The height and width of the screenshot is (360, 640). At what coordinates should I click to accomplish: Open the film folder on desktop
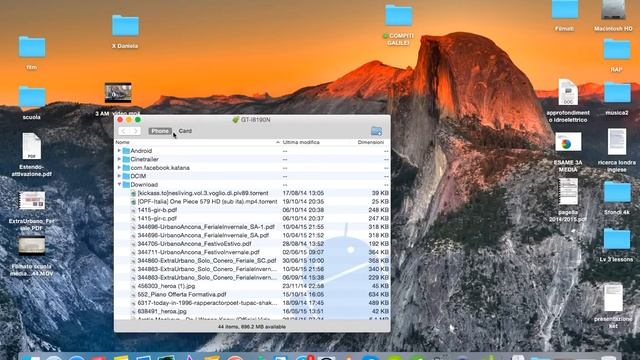click(32, 47)
